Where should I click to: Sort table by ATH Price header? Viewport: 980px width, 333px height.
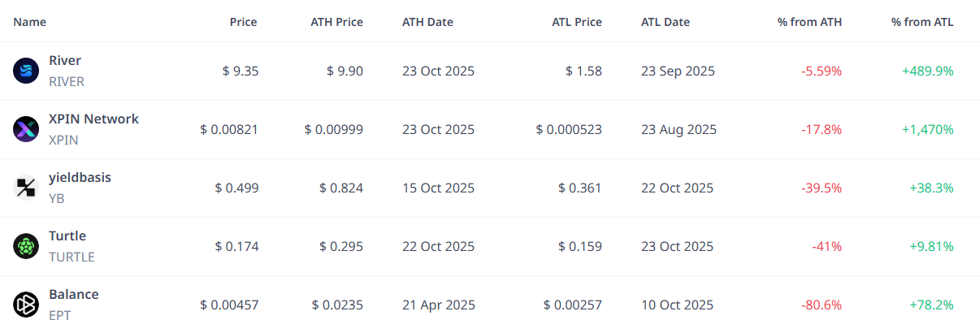pos(336,22)
